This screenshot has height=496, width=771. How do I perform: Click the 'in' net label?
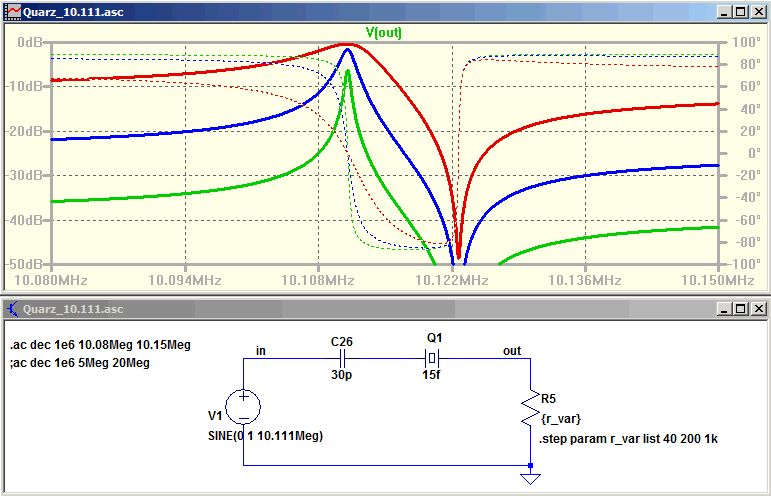click(261, 350)
